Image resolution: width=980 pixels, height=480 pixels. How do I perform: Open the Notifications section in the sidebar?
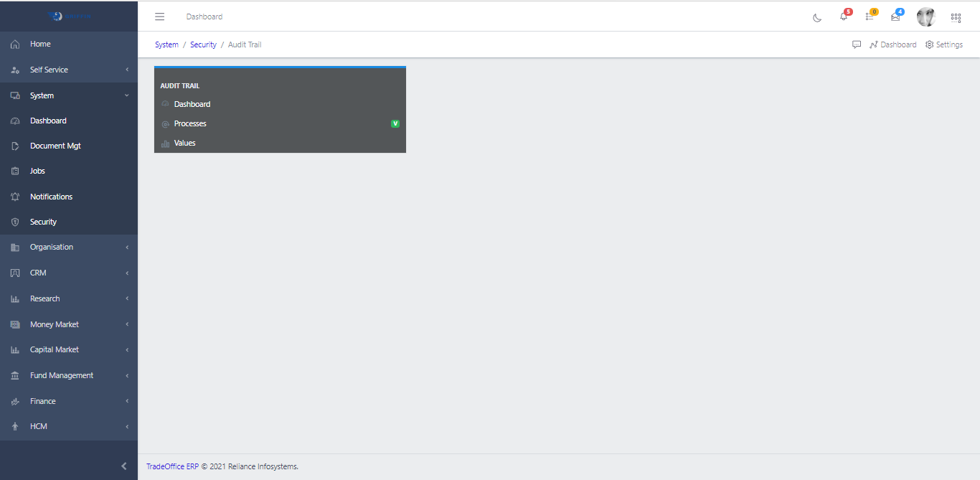[51, 196]
